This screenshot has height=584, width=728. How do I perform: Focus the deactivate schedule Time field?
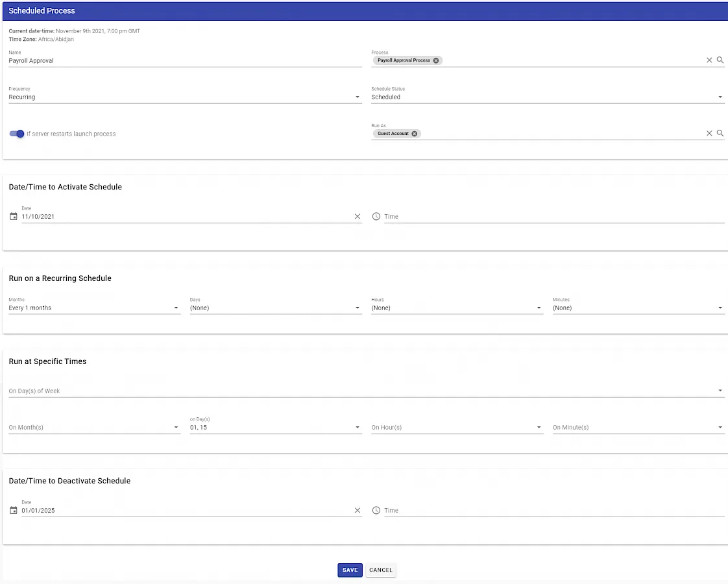click(554, 510)
